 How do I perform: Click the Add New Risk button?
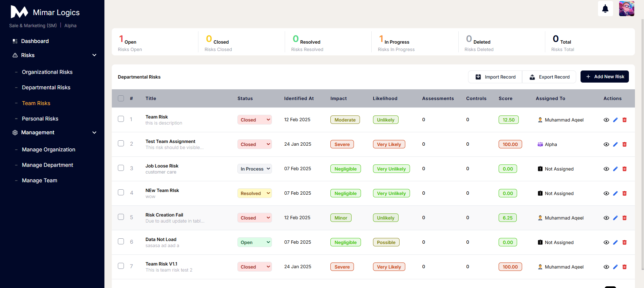(604, 77)
